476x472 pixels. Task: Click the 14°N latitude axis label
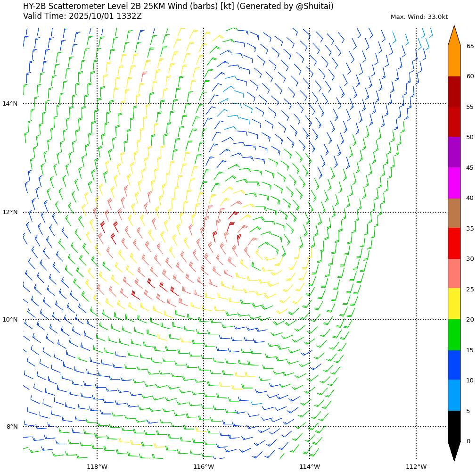[10, 104]
